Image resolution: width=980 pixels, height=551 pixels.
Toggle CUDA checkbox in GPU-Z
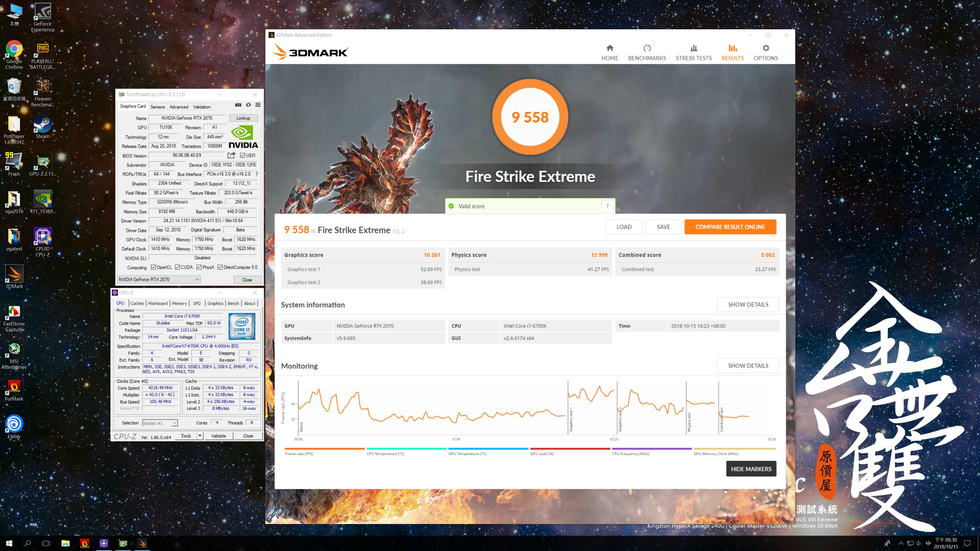177,267
